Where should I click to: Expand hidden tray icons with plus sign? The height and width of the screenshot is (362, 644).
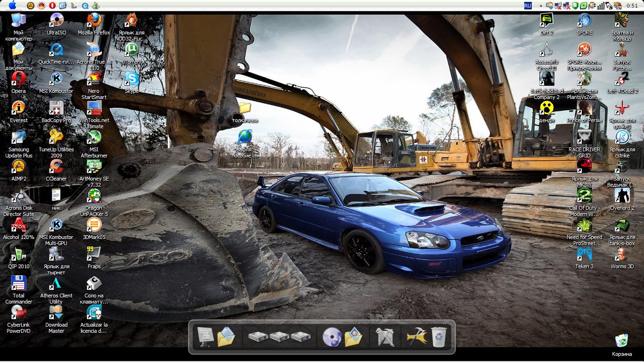(x=541, y=6)
